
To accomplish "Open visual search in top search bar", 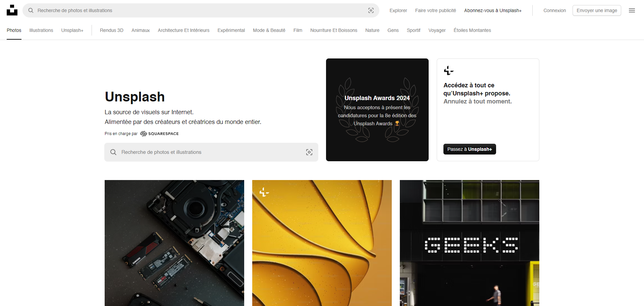I will click(371, 10).
